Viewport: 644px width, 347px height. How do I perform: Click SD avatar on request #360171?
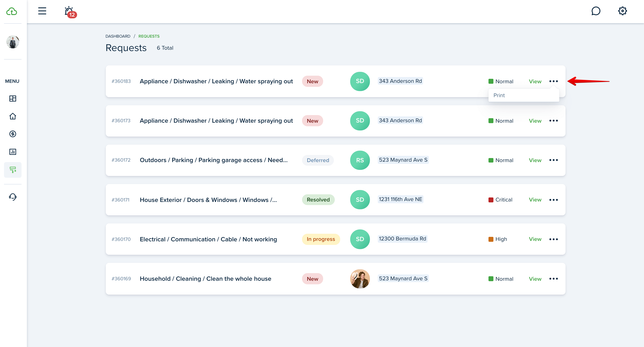360,200
